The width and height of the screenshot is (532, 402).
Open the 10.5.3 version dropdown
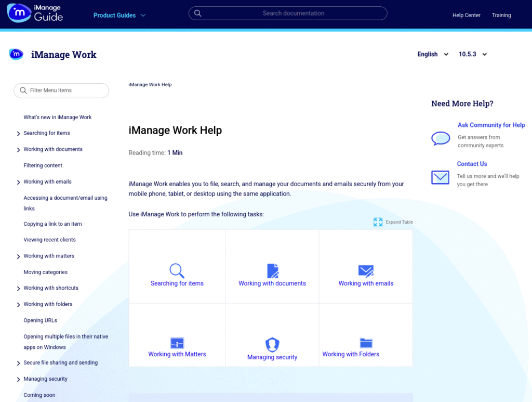point(473,54)
